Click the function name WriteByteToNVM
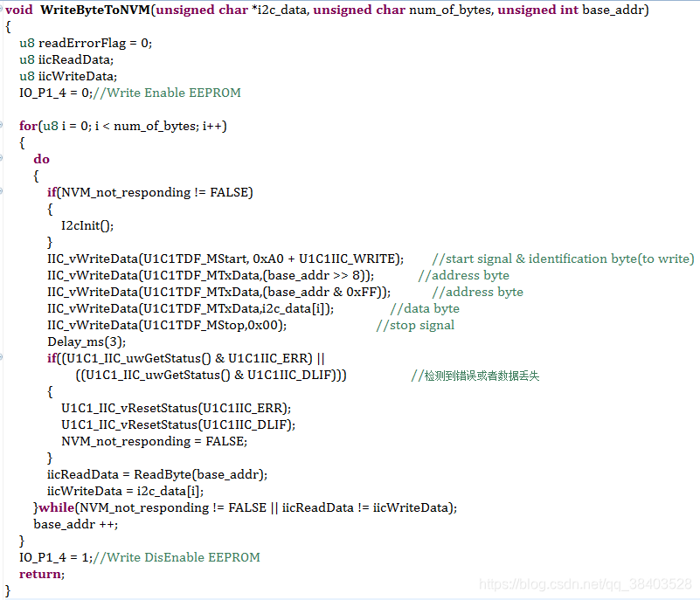The height and width of the screenshot is (600, 700). (95, 10)
